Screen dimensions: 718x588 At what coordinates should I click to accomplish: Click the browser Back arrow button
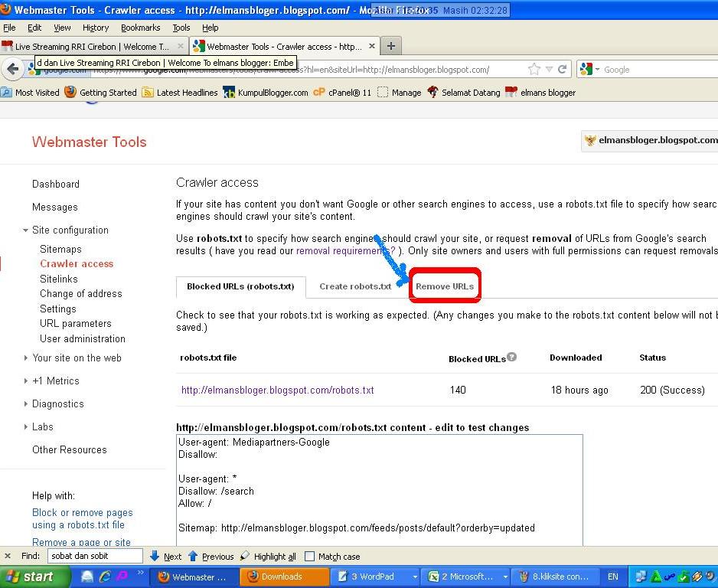coord(13,69)
